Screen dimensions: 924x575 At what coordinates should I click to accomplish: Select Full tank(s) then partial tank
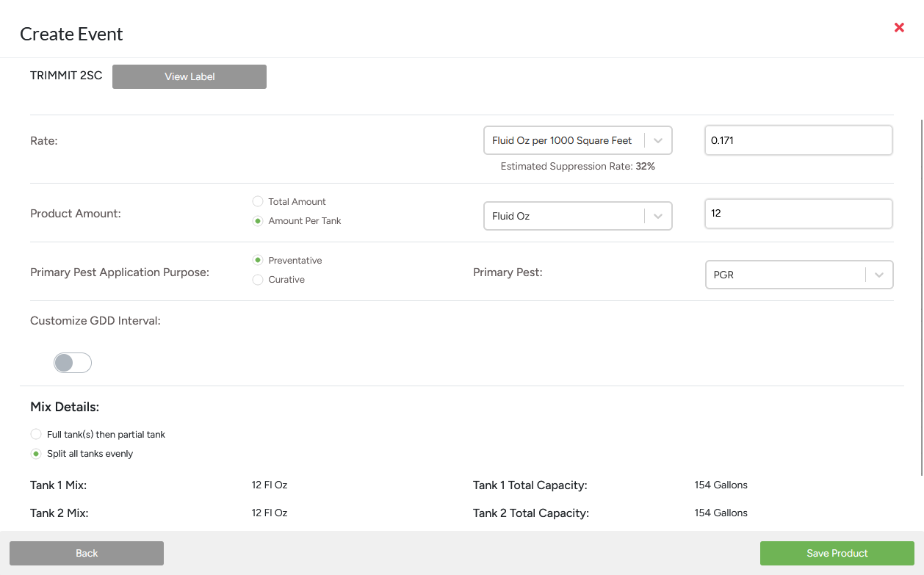(x=36, y=435)
